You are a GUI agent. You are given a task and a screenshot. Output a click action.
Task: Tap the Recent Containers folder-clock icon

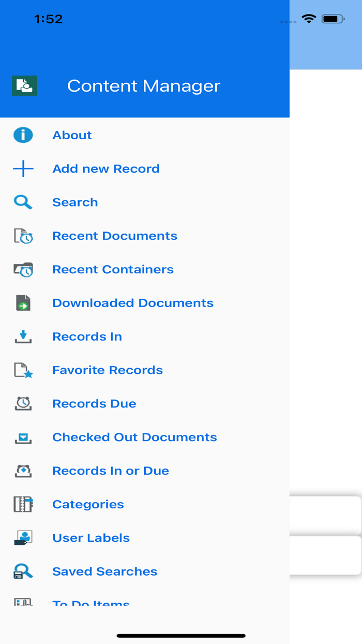pyautogui.click(x=23, y=269)
